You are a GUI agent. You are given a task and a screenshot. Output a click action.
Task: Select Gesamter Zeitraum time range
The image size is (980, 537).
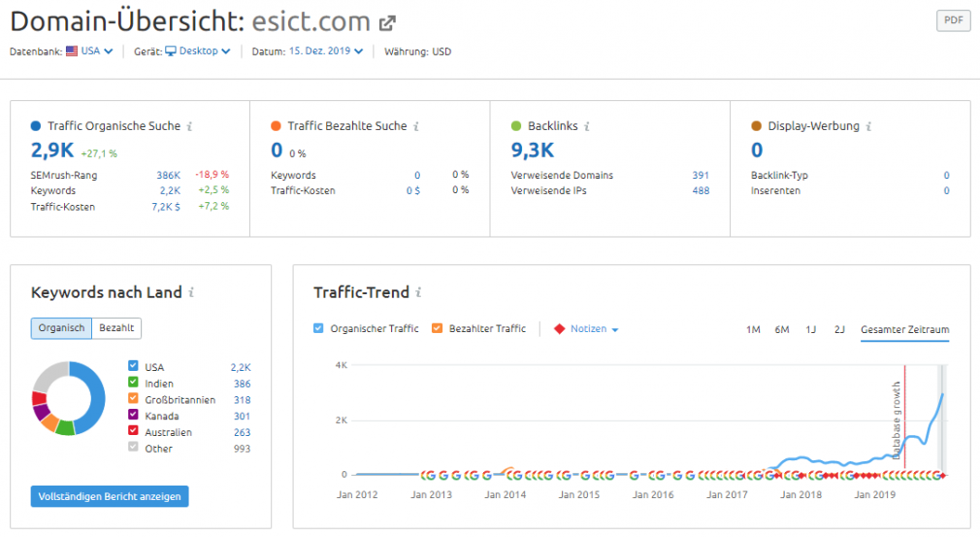click(x=905, y=329)
